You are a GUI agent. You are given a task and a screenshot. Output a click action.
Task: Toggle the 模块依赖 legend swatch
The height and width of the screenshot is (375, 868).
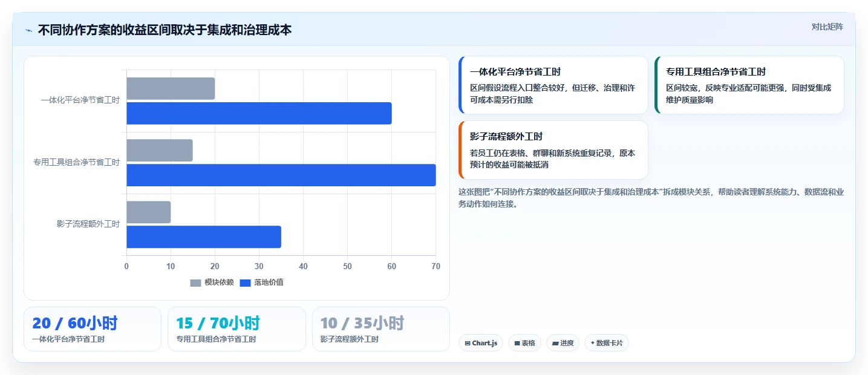click(195, 282)
